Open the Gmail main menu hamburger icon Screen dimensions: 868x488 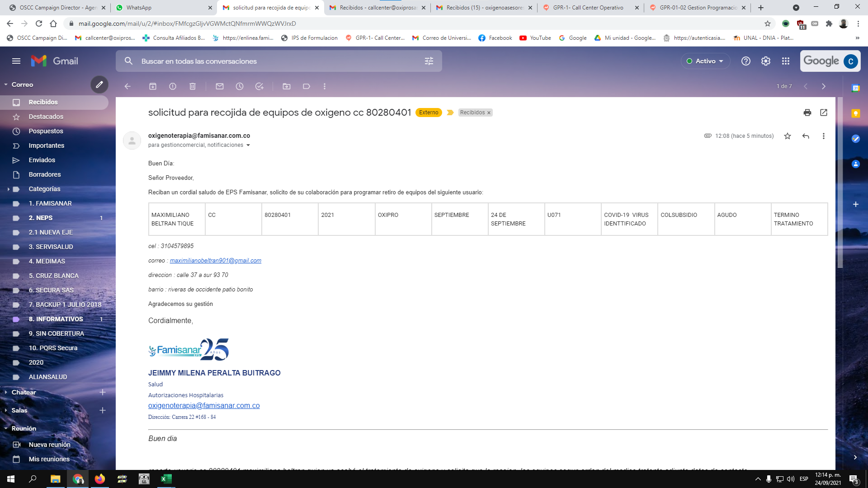pos(16,61)
